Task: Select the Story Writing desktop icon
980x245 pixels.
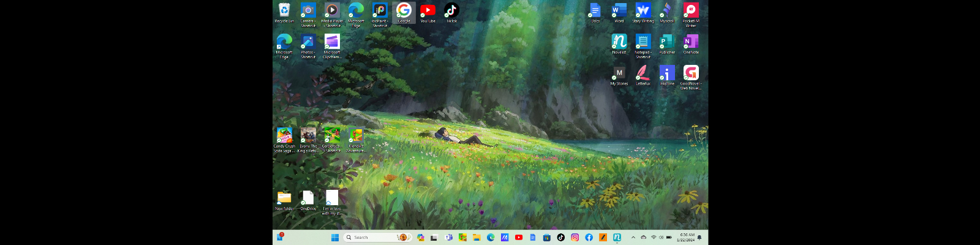Action: coord(643,13)
